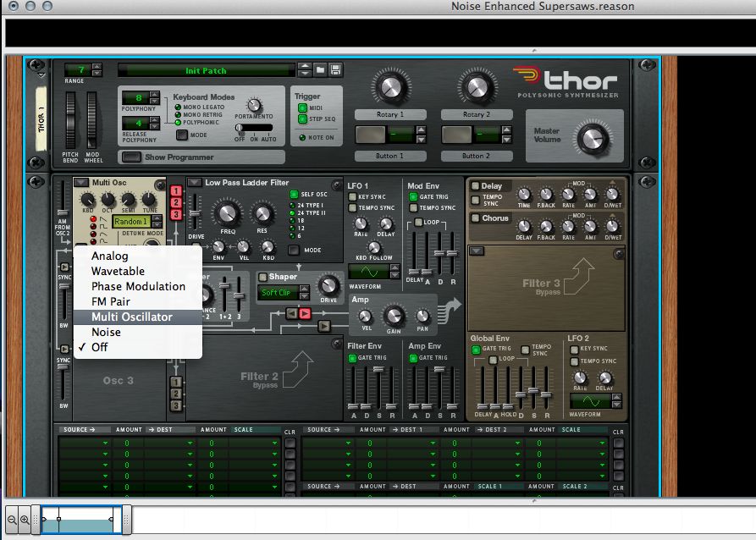Image resolution: width=756 pixels, height=540 pixels.
Task: Click the filter DRIVE slider
Action: coord(195,212)
